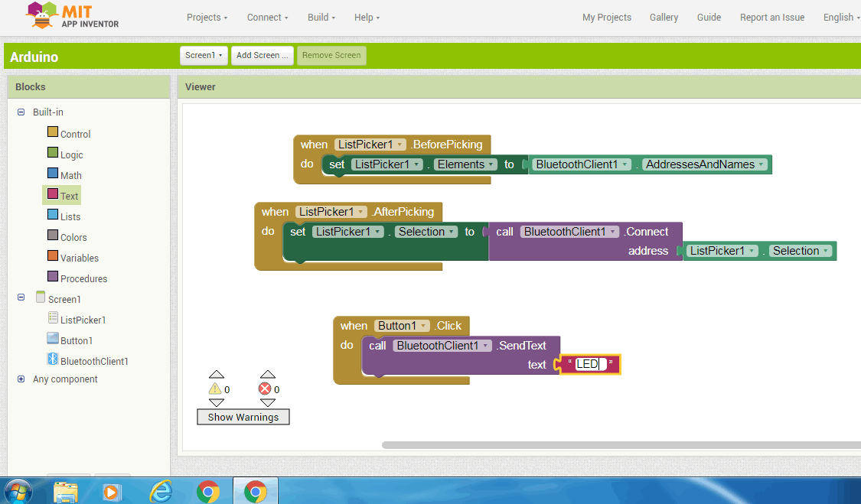
Task: Open the Guide link
Action: coord(709,18)
